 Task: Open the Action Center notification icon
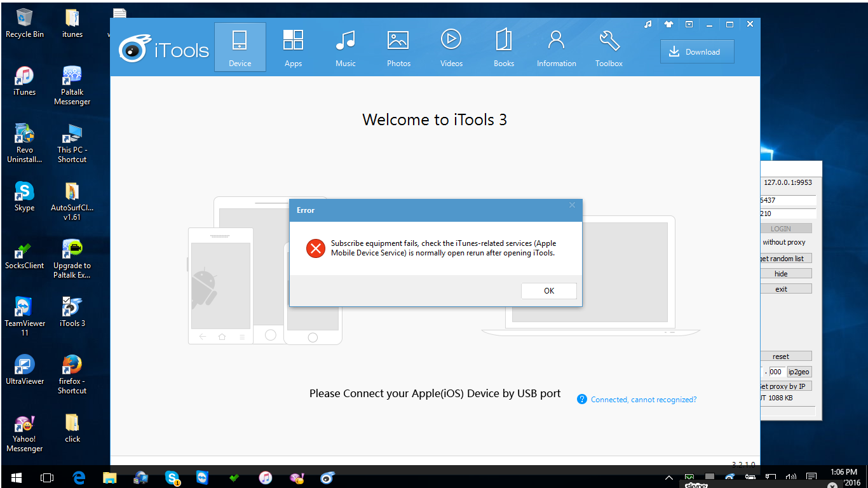pyautogui.click(x=811, y=477)
